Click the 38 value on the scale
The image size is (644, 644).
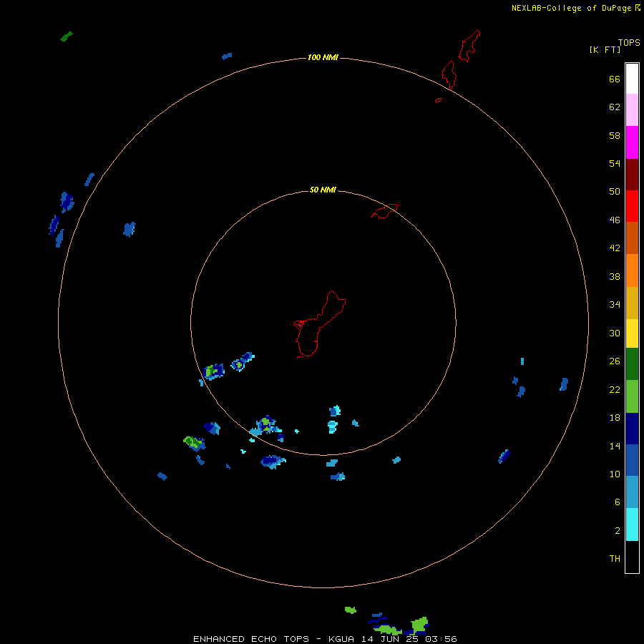coord(615,276)
